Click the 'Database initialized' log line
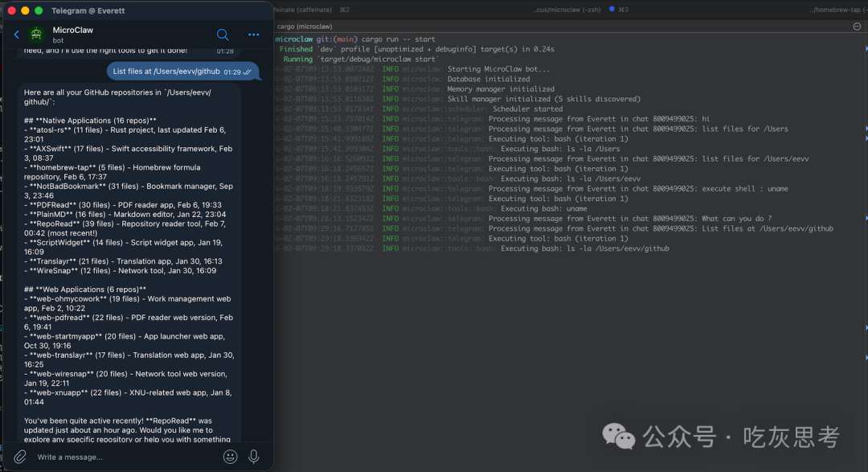The height and width of the screenshot is (472, 868). coord(403,80)
